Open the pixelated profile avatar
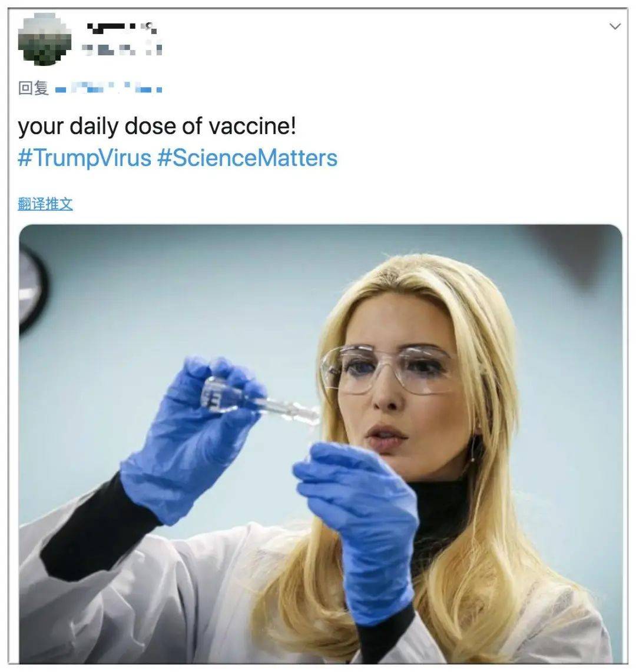The image size is (636, 672). [45, 39]
